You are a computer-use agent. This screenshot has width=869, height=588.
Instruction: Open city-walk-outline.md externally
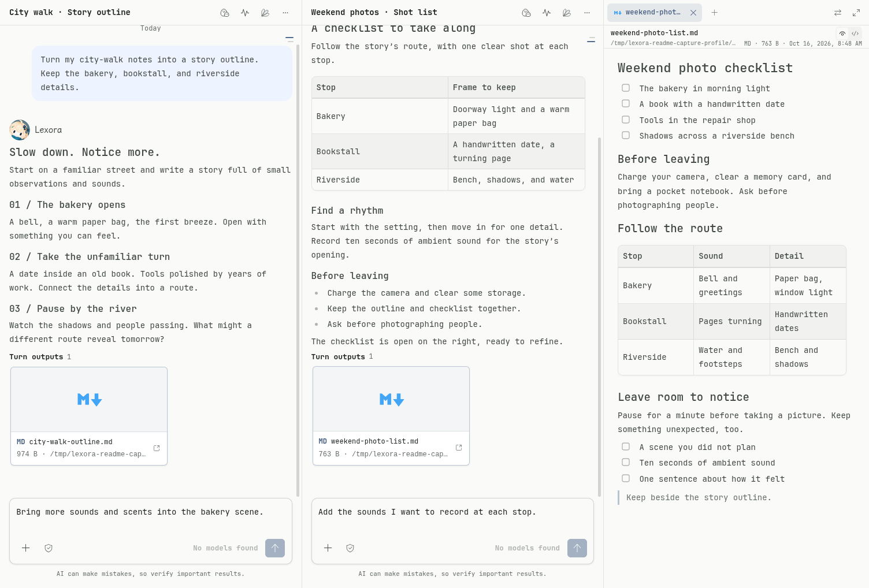pyautogui.click(x=157, y=448)
